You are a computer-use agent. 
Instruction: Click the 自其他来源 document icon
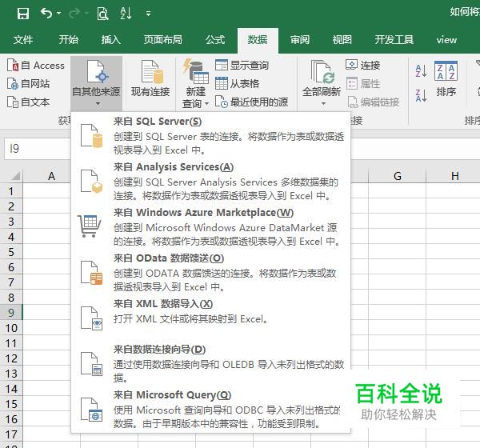(x=96, y=71)
